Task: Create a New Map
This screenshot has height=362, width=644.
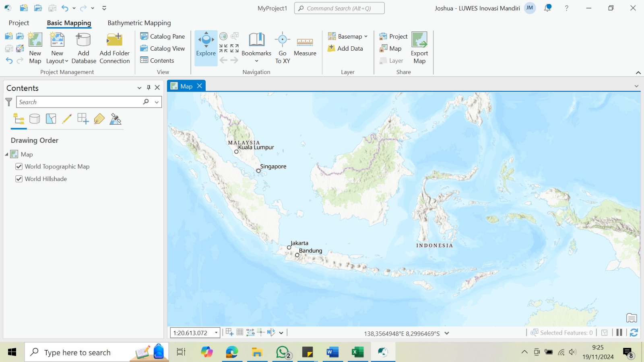Action: [35, 48]
